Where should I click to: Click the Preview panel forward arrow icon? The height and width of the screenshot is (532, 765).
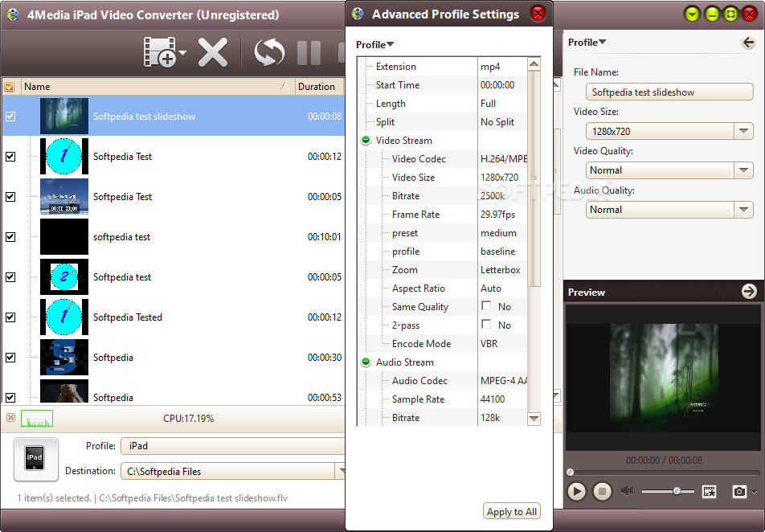pos(749,292)
